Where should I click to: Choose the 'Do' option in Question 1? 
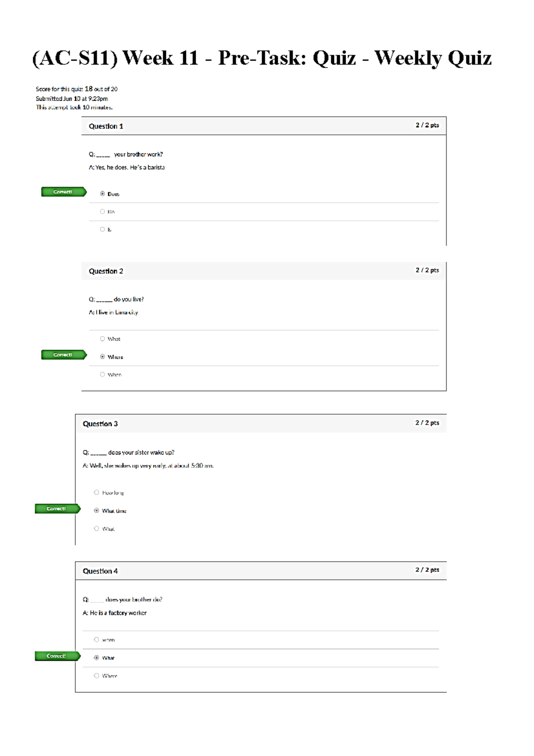[x=102, y=211]
